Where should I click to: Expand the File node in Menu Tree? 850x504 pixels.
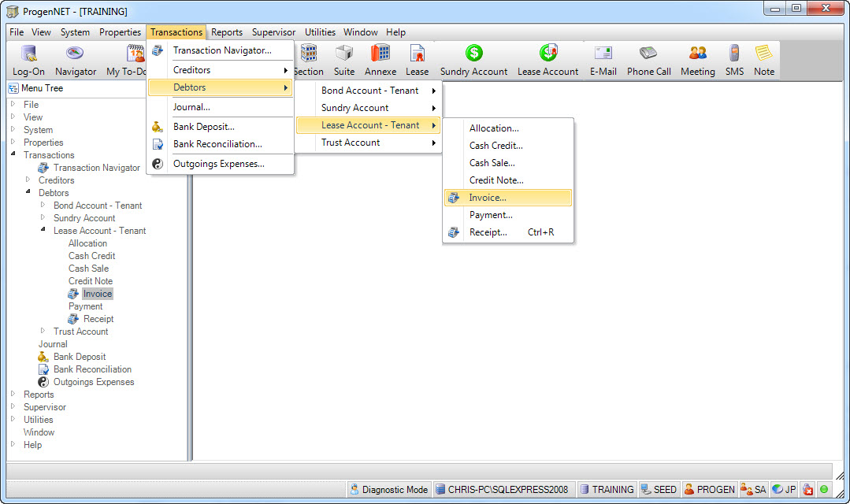pyautogui.click(x=13, y=104)
